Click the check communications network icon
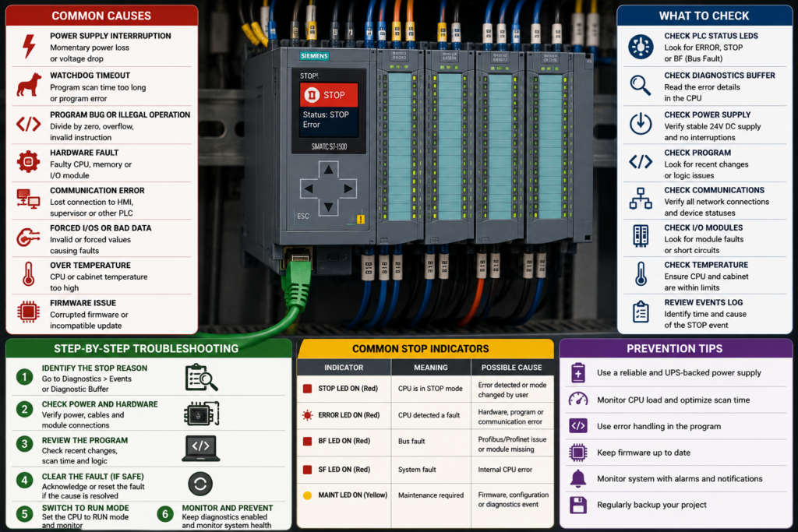Viewport: 798px width, 532px height. pos(641,199)
